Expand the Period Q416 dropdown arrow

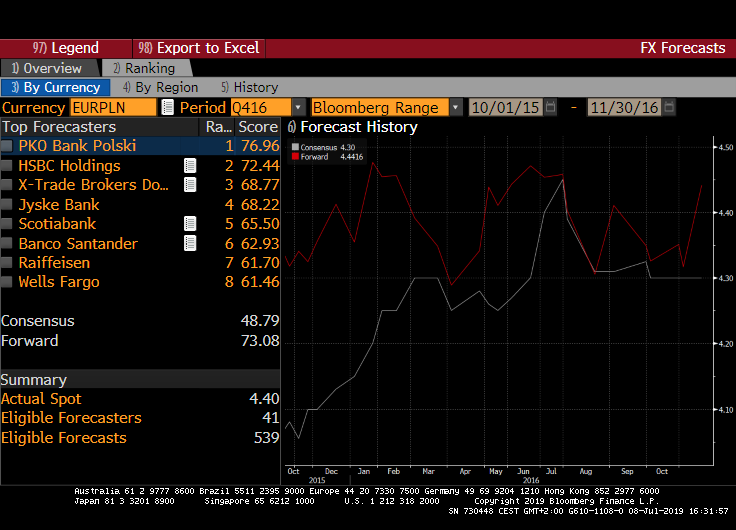coord(298,107)
